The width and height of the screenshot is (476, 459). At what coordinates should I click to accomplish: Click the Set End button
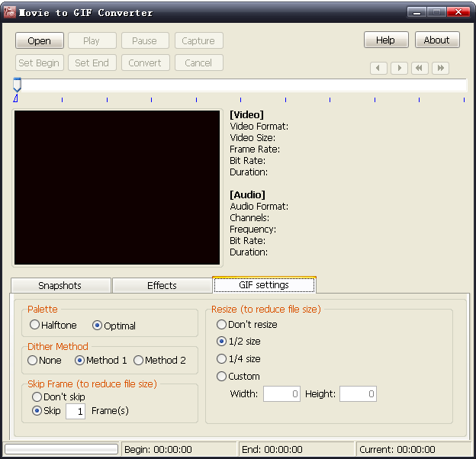click(x=92, y=63)
